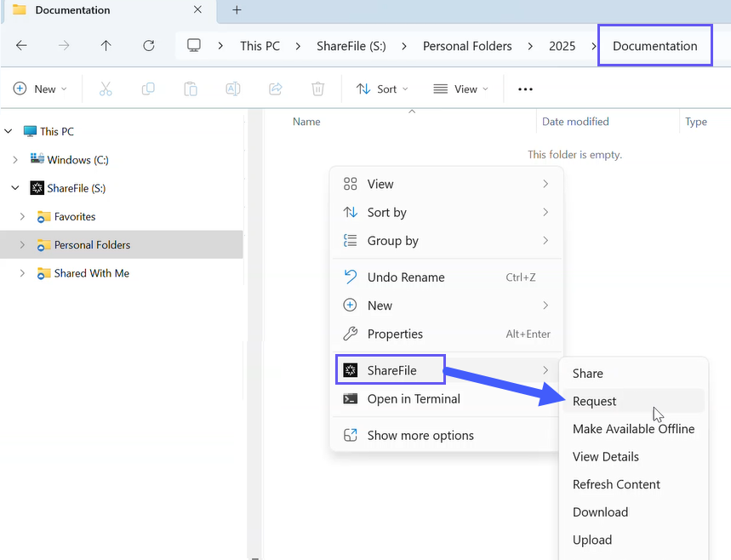Click the Delete trash icon in toolbar
731x560 pixels.
pos(318,89)
